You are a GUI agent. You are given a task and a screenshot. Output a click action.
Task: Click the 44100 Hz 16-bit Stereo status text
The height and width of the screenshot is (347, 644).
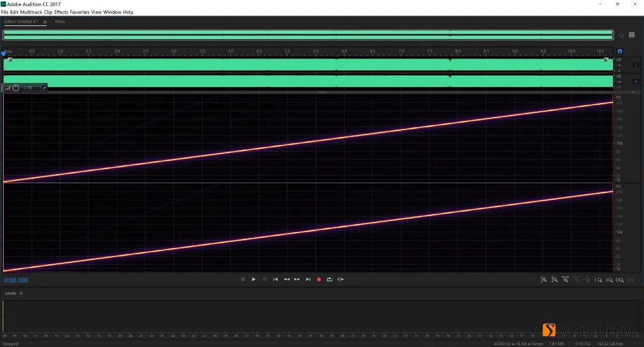518,344
